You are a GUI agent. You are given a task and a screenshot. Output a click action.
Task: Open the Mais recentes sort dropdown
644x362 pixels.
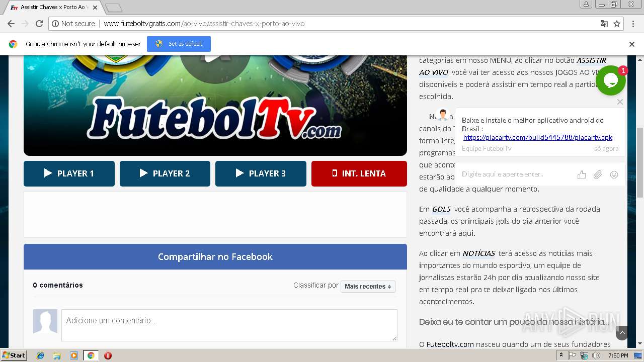(x=368, y=286)
